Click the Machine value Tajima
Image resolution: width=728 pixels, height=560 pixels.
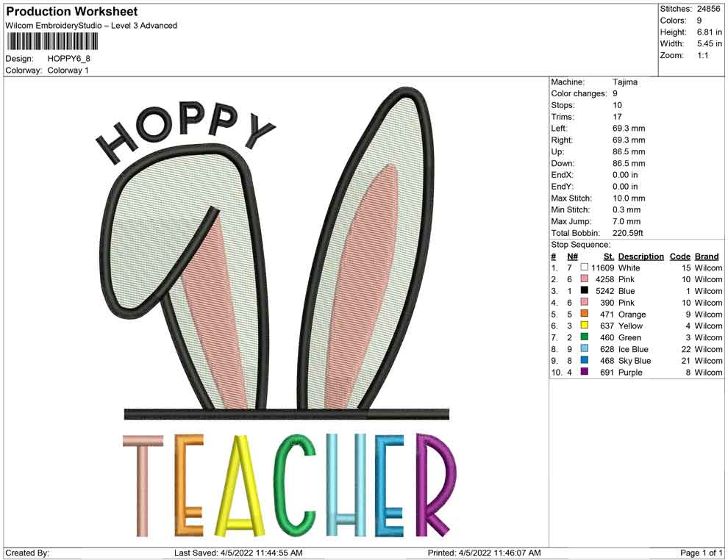tap(625, 82)
